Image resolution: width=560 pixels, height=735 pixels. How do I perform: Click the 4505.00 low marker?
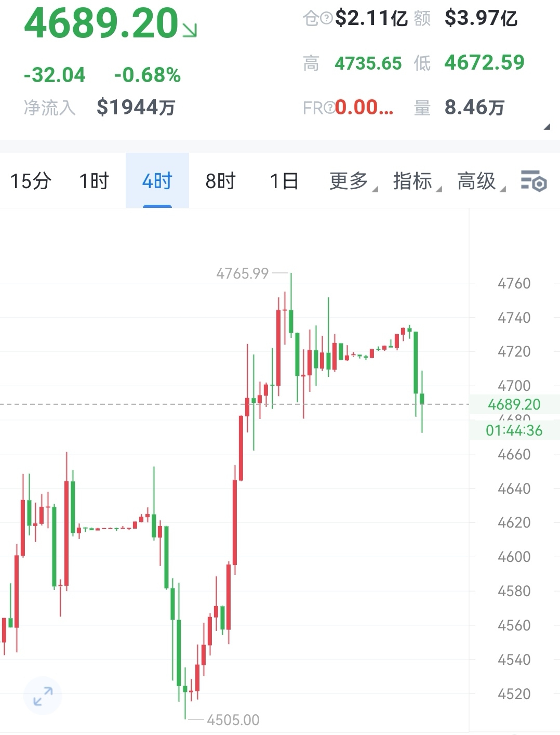[233, 720]
